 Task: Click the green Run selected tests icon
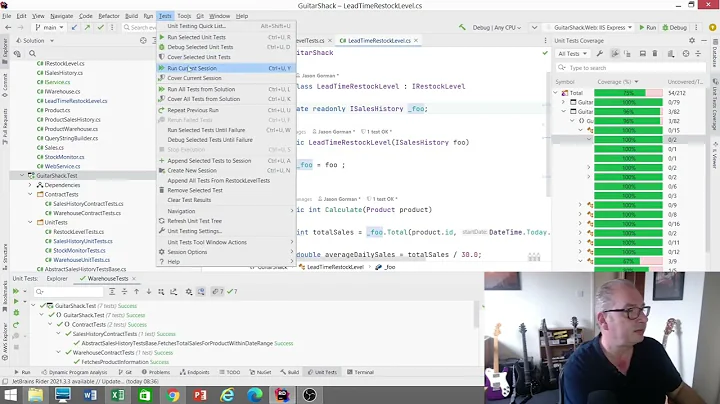tap(16, 302)
